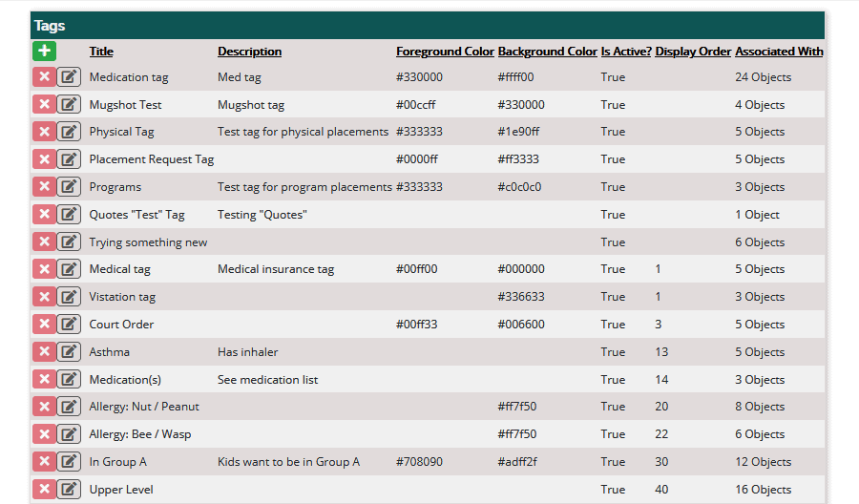Delete the Allergy: Bee / Wasp tag
The height and width of the screenshot is (504, 859).
44,434
